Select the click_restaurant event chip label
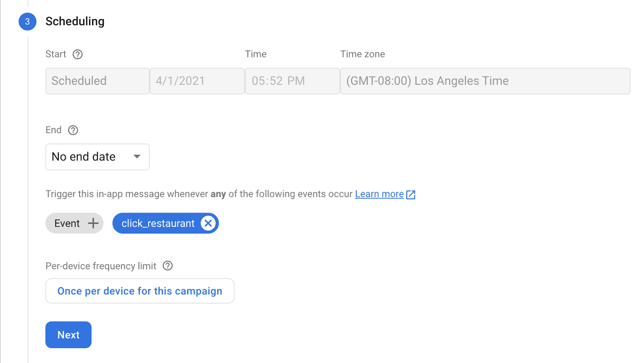The width and height of the screenshot is (644, 363). pyautogui.click(x=158, y=224)
